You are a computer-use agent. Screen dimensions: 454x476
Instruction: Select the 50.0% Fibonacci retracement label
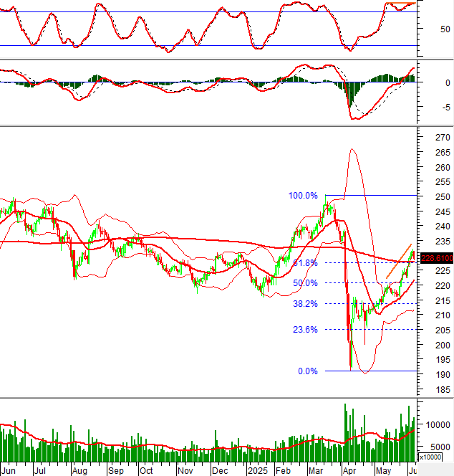[304, 283]
